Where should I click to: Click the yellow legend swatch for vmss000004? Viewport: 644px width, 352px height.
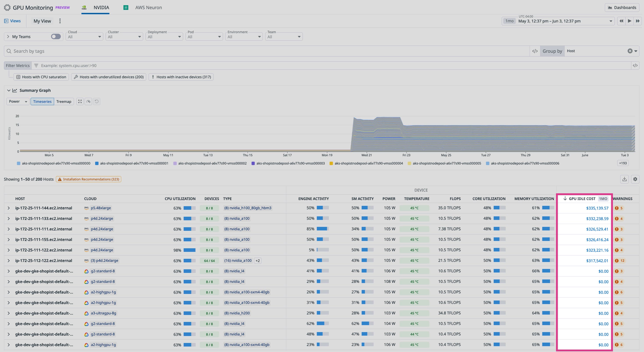click(331, 163)
